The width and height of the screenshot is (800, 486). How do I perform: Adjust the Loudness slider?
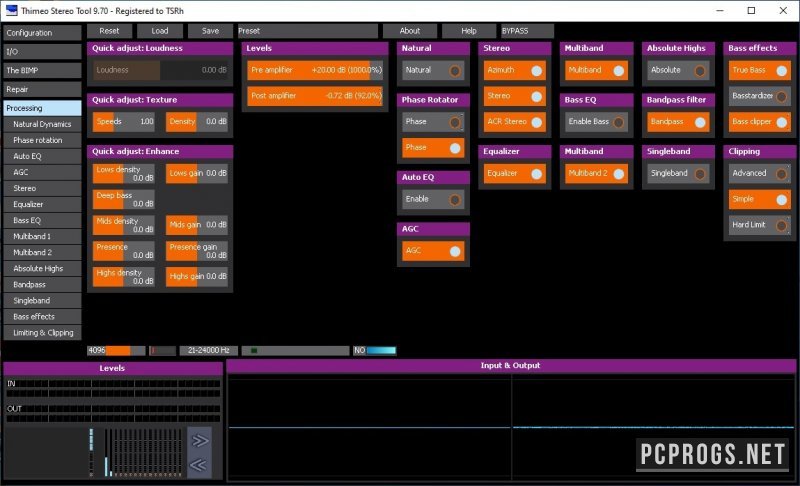coord(160,70)
